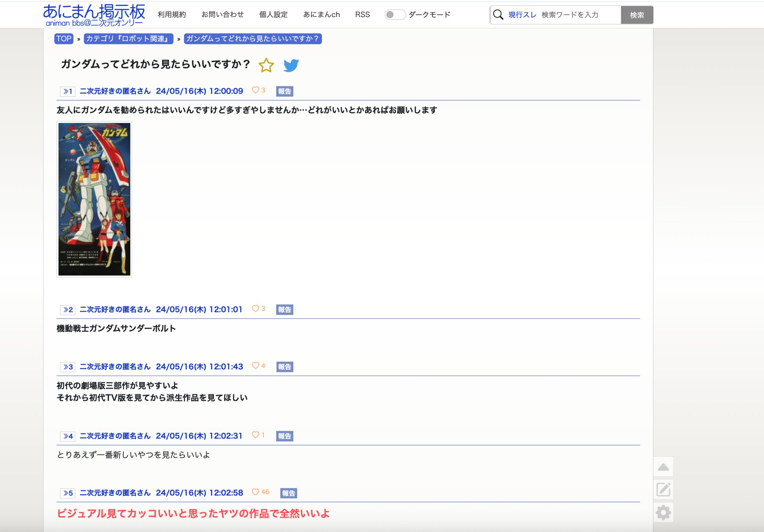Report post 2 with the 報告 button

(284, 310)
